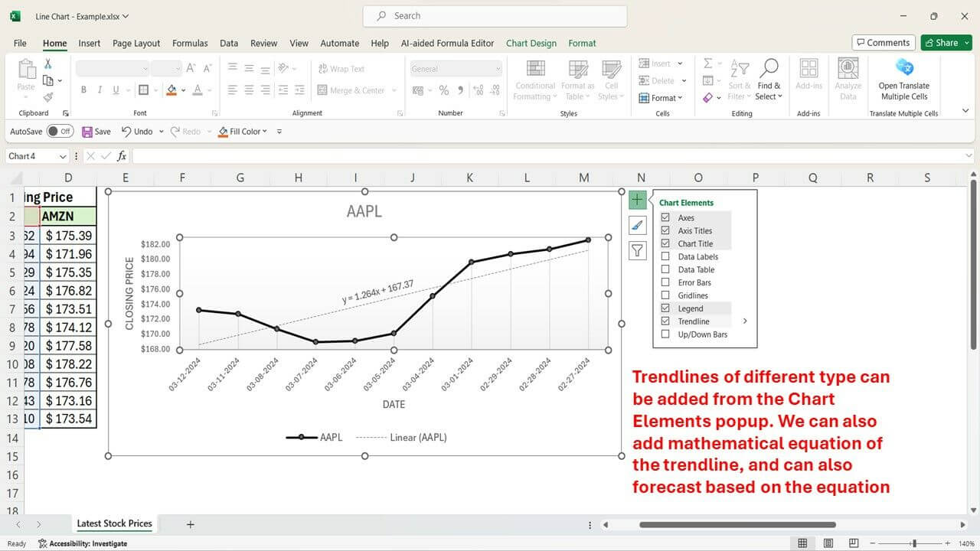This screenshot has width=980, height=551.
Task: Click the Cell Styles icon
Action: (x=611, y=68)
